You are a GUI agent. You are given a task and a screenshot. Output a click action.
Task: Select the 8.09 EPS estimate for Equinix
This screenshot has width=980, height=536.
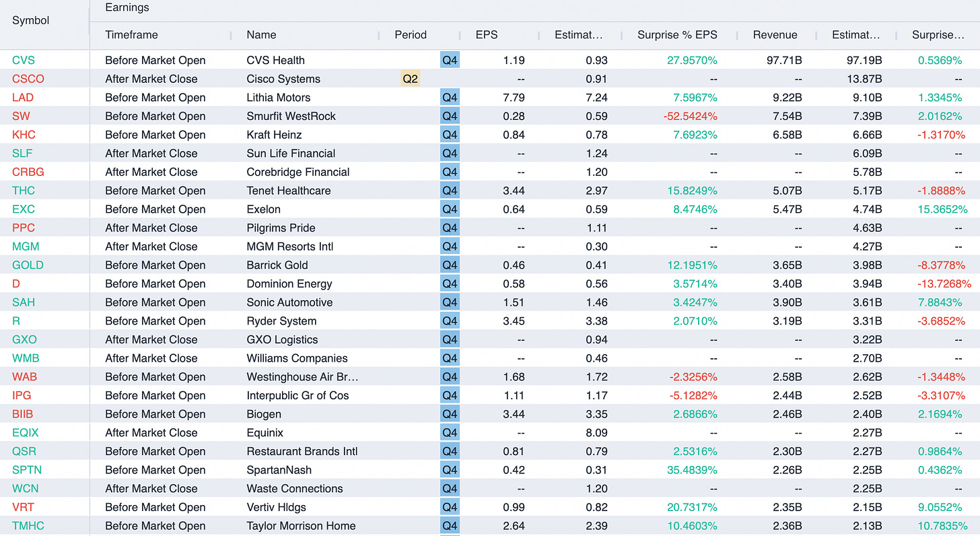point(597,433)
